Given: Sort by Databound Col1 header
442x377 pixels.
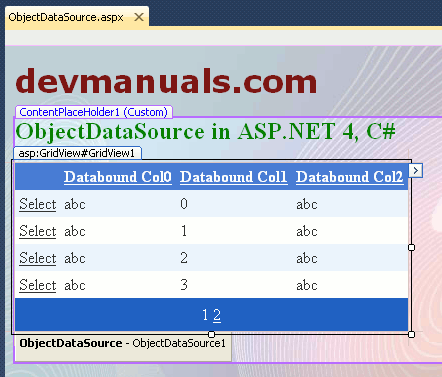Looking at the screenshot, I should [x=234, y=177].
